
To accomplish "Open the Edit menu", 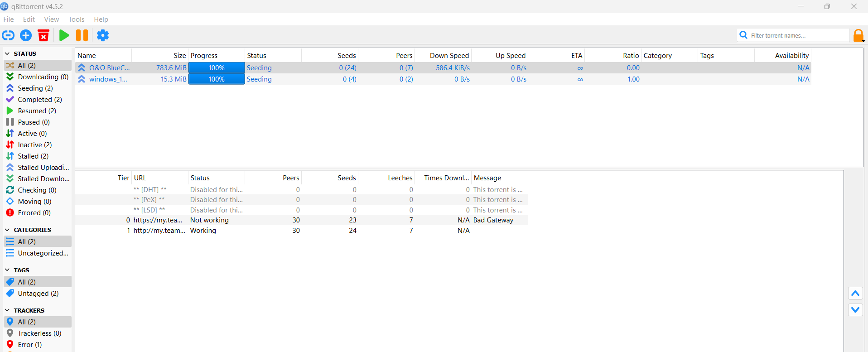I will pos(29,19).
